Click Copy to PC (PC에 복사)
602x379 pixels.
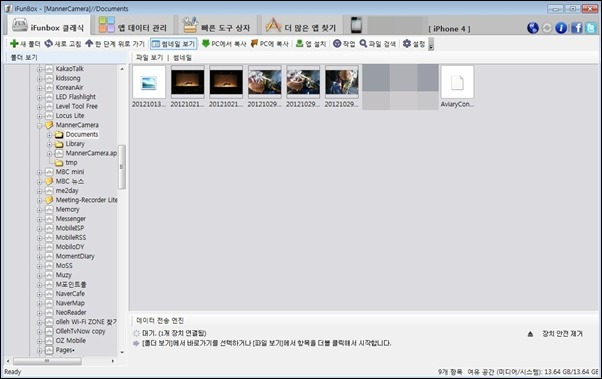270,44
